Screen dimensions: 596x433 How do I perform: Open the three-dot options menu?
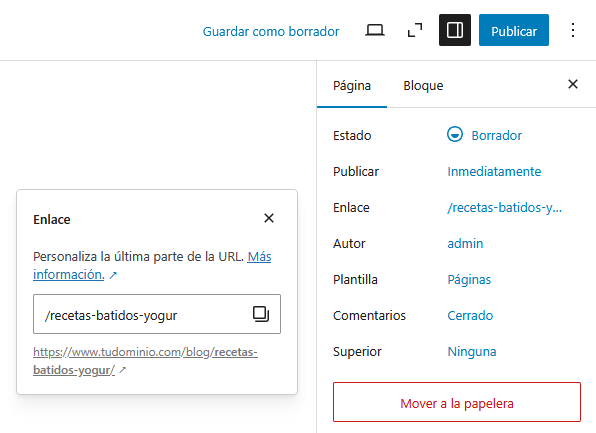pyautogui.click(x=572, y=30)
